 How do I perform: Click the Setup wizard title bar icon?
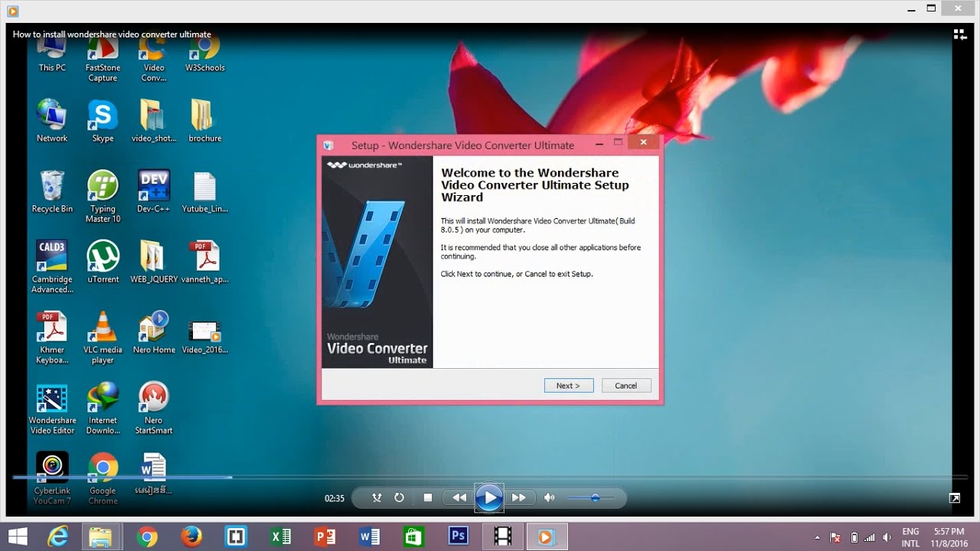click(328, 145)
